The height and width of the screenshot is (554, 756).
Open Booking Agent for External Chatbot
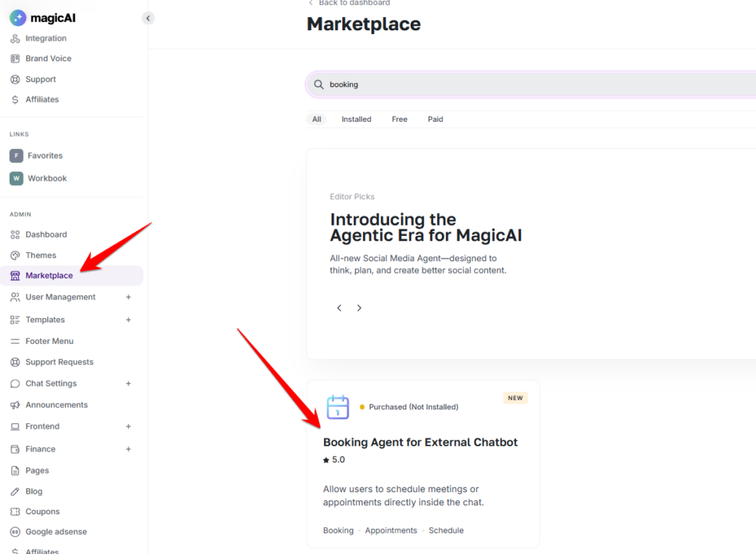pyautogui.click(x=420, y=443)
